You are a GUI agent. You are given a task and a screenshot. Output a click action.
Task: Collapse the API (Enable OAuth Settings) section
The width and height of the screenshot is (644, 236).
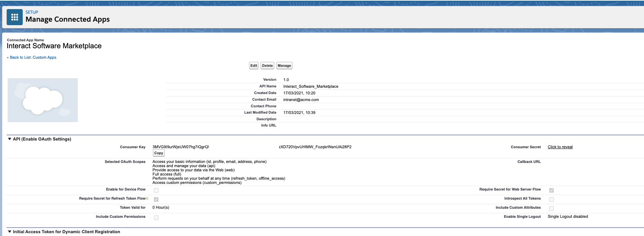click(9, 139)
